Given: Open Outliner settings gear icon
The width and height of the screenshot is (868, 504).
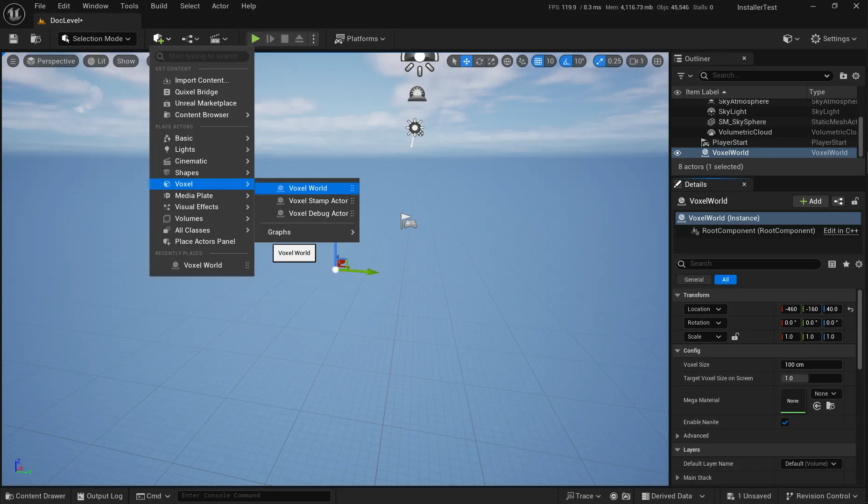Looking at the screenshot, I should click(856, 76).
